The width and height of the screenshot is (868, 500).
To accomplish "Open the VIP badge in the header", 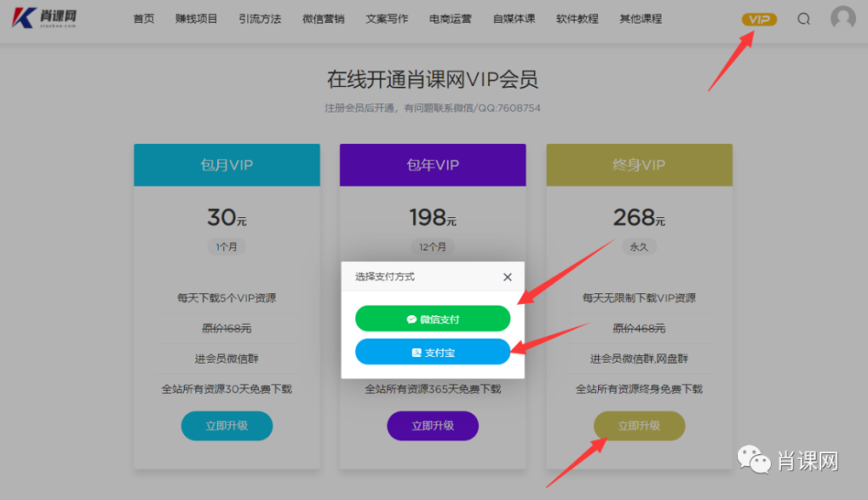I will [x=759, y=19].
